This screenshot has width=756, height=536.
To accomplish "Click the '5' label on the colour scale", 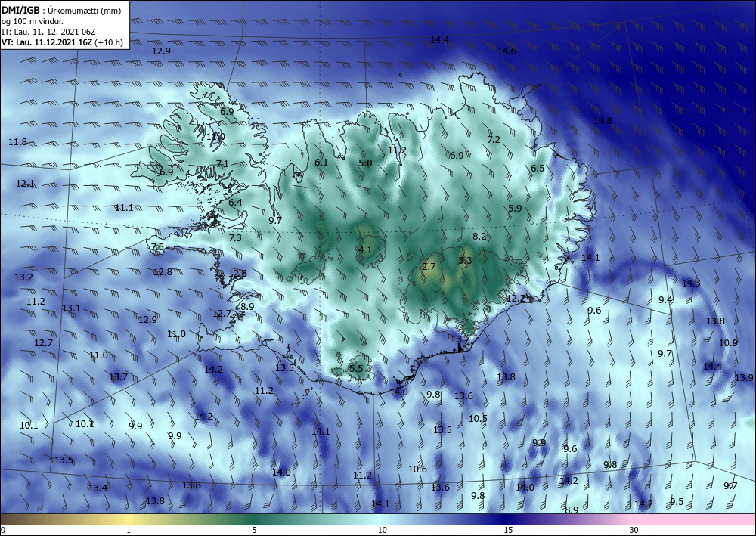I will coord(254,530).
